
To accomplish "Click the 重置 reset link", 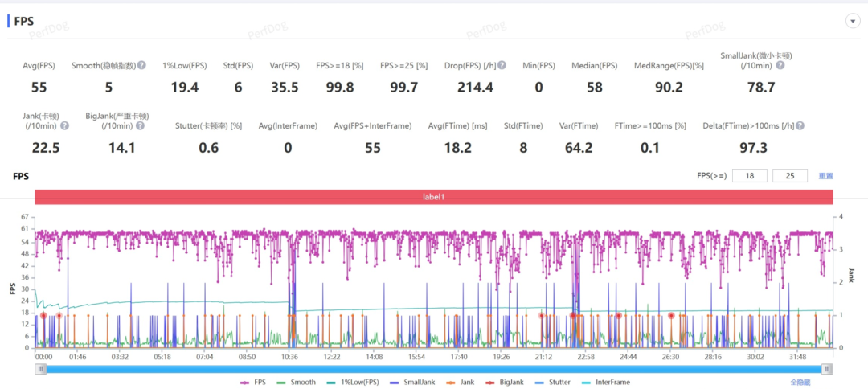I will (826, 176).
